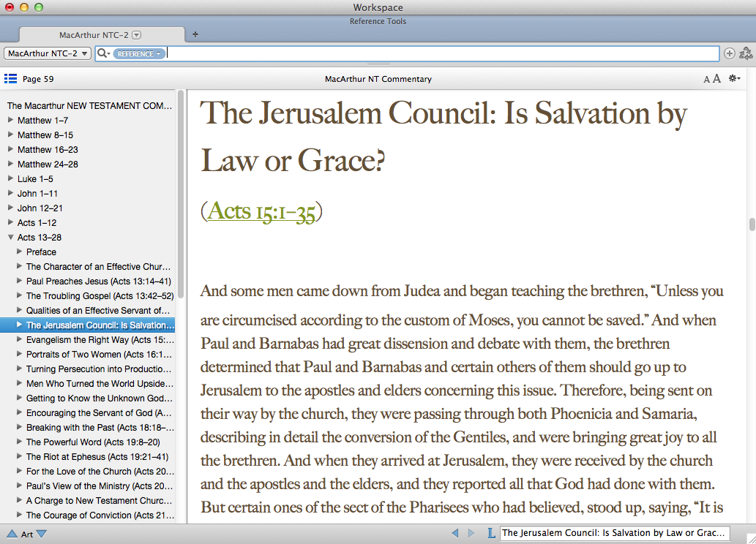
Task: Toggle the table of contents sidebar icon
Action: click(x=10, y=78)
